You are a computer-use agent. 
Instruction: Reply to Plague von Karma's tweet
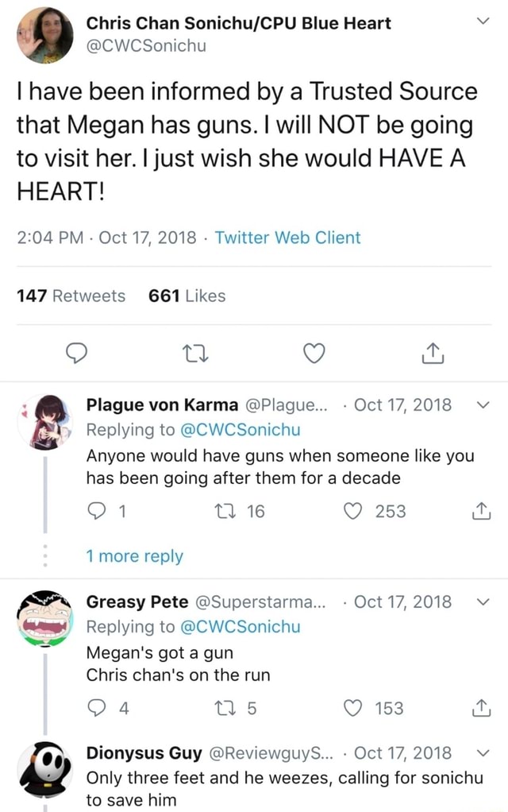[96, 512]
